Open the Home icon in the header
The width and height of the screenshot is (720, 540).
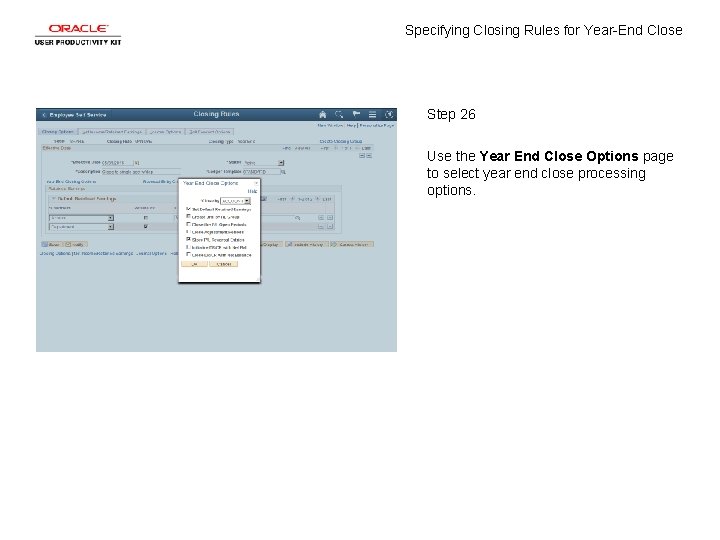pos(322,114)
